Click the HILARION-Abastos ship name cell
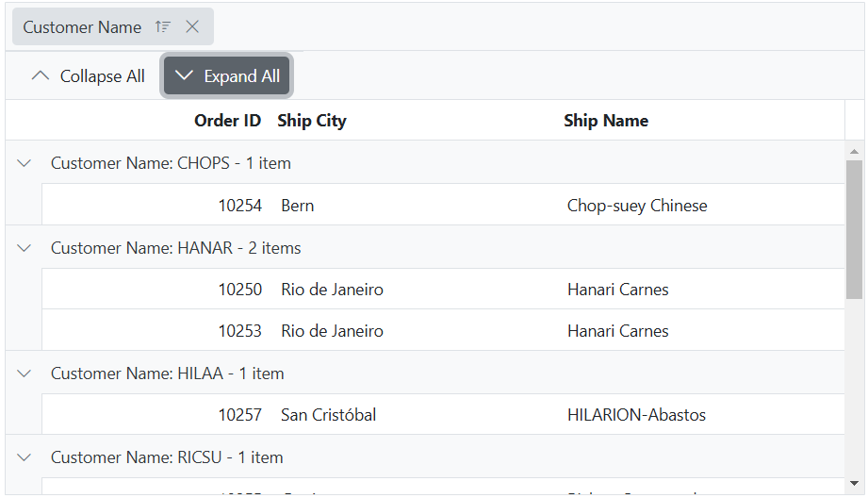 636,415
